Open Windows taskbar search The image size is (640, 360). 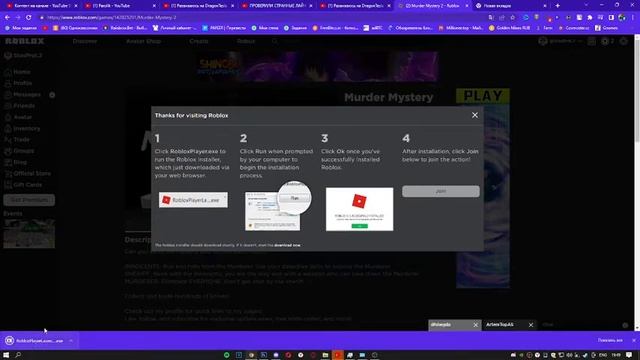click(18, 355)
